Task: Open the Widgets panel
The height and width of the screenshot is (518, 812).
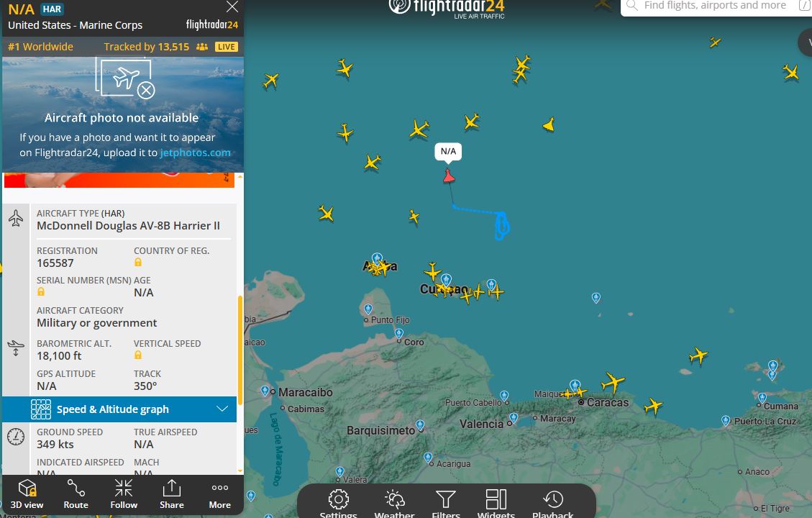Action: tap(496, 504)
